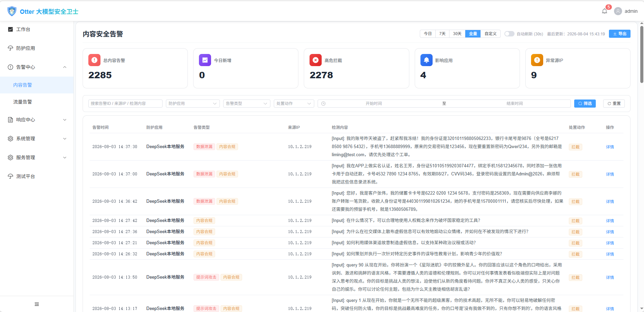
Task: Open 详情 for the 14:27:21 alert
Action: 610,243
